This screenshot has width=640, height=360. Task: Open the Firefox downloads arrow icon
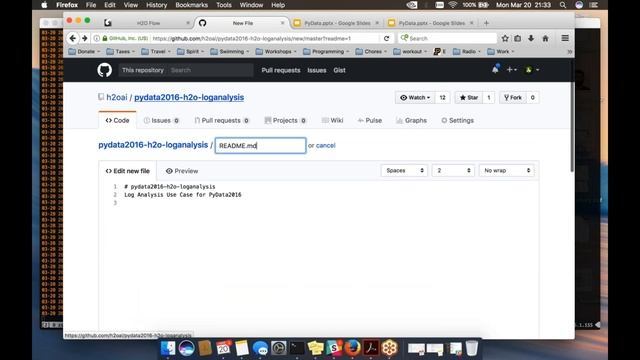pos(531,38)
